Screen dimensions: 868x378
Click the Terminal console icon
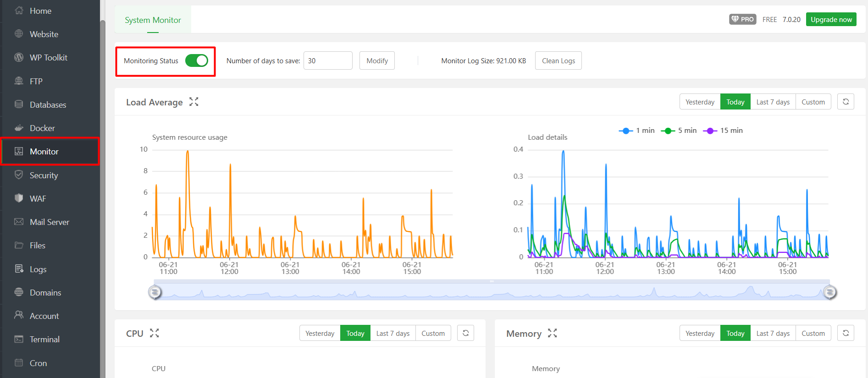[19, 339]
